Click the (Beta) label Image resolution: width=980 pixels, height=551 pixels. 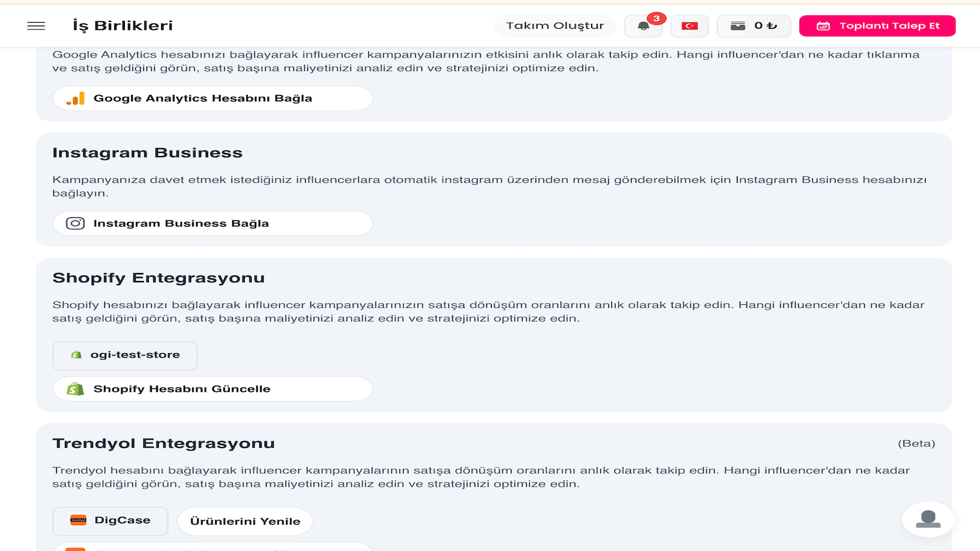pyautogui.click(x=916, y=443)
